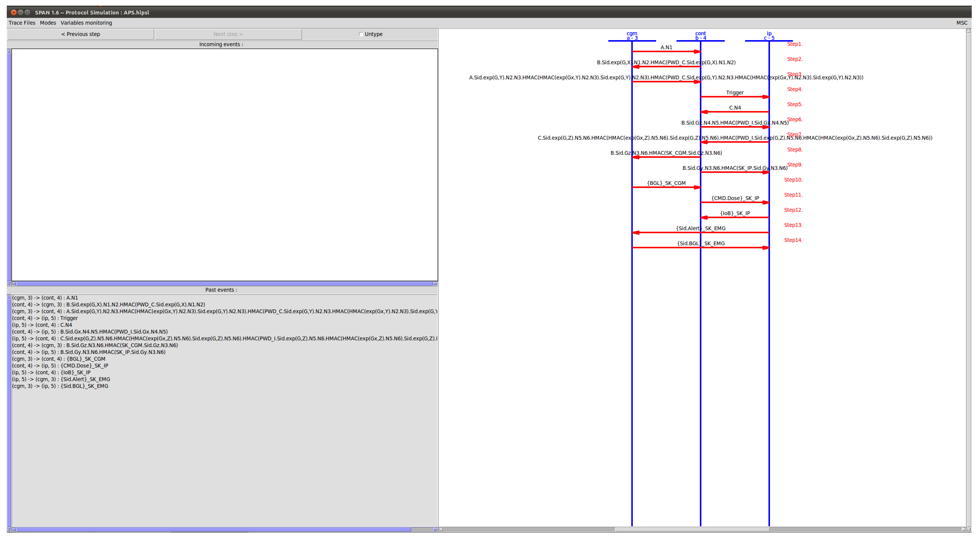
Task: Open the MSC menu at top right
Action: 961,23
